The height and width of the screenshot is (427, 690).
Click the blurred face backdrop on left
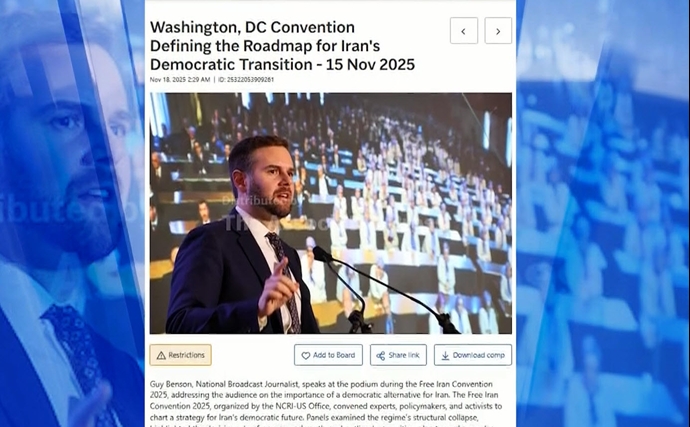(72, 214)
